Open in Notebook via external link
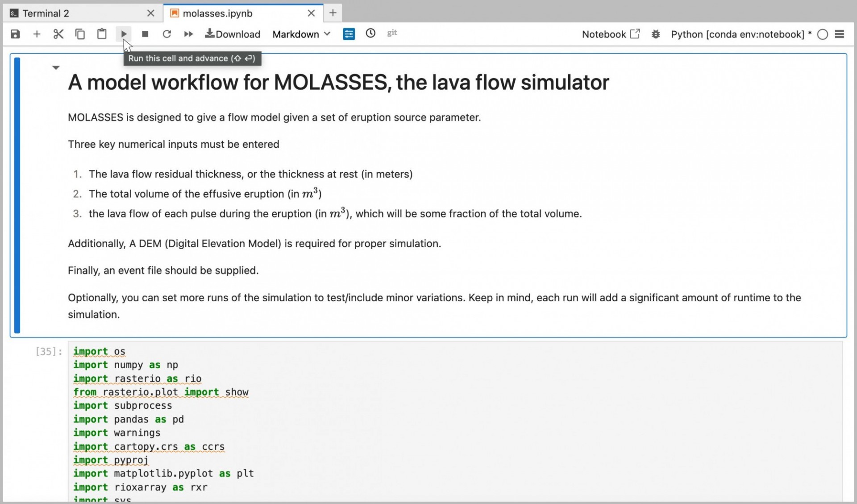The height and width of the screenshot is (504, 857). [611, 34]
